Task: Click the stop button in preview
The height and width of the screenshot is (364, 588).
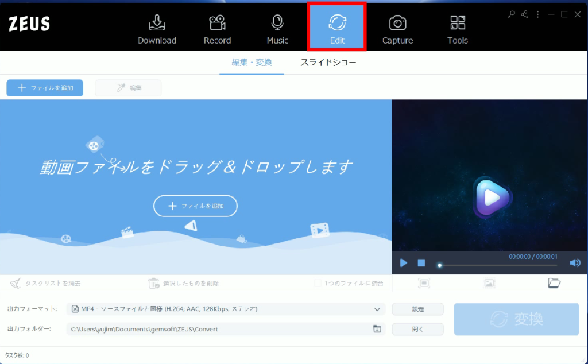Action: point(421,263)
